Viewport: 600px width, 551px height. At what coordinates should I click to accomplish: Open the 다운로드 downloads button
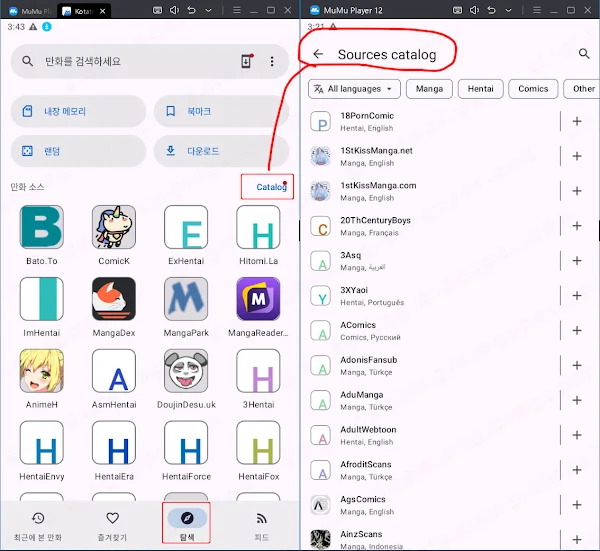click(221, 151)
